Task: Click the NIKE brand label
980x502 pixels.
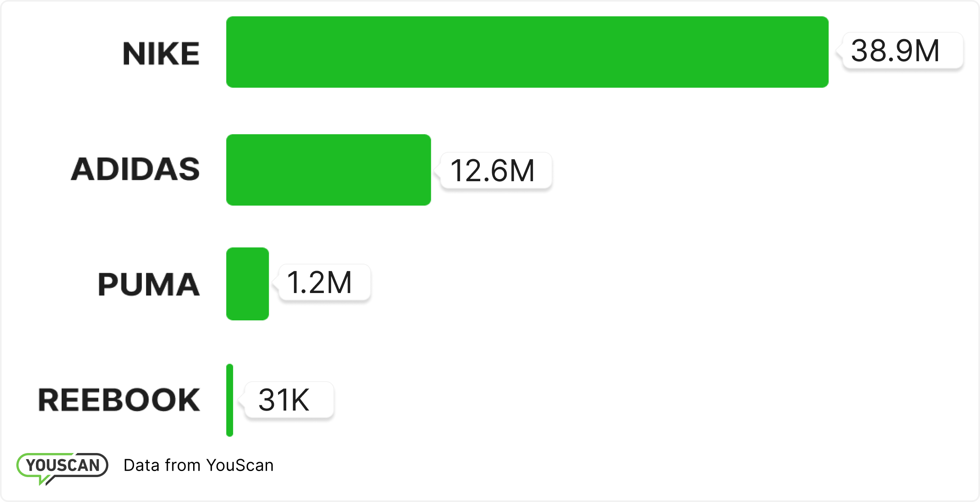Action: pyautogui.click(x=161, y=53)
